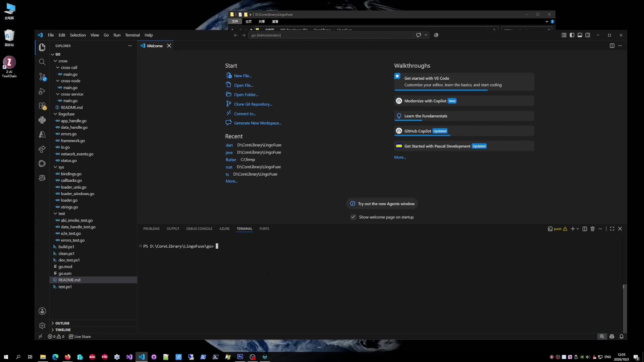Uncheck Show welcome page on startup

pos(353,217)
